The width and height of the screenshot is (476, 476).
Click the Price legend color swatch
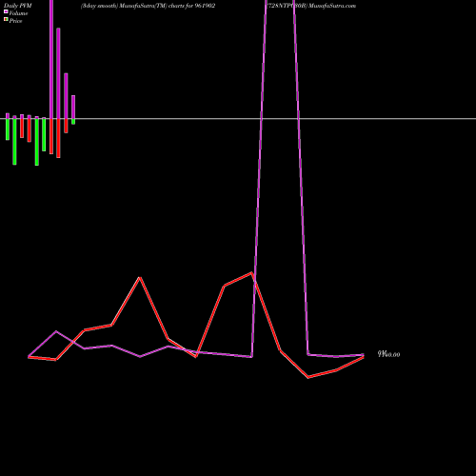coord(6,19)
